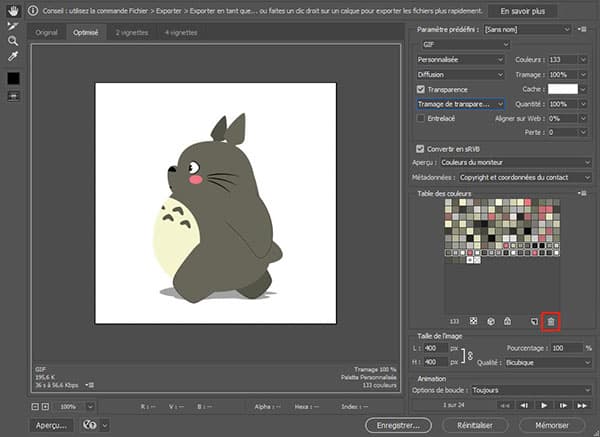Zoom in with the plus icon
Image resolution: width=600 pixels, height=437 pixels.
[x=45, y=406]
